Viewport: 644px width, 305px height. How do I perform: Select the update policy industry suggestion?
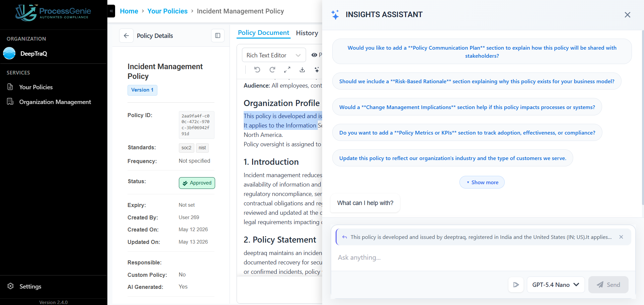click(x=452, y=158)
